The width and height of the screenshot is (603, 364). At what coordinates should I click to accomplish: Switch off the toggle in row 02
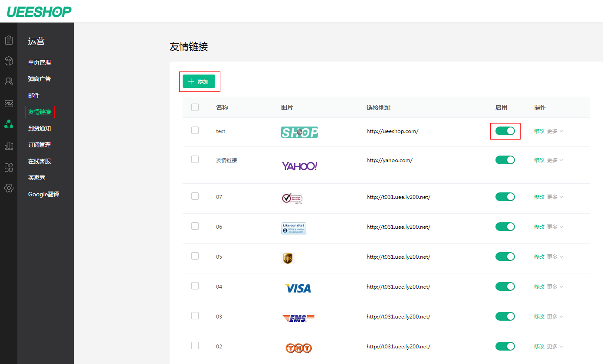(505, 346)
